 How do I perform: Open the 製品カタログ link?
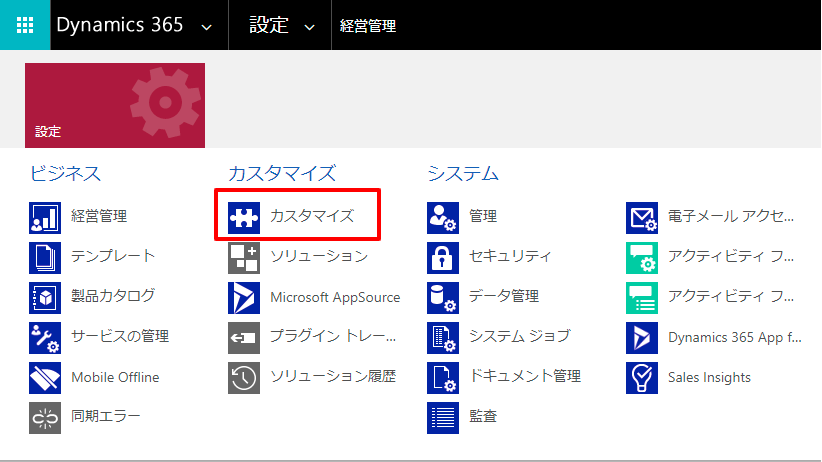[x=113, y=296]
